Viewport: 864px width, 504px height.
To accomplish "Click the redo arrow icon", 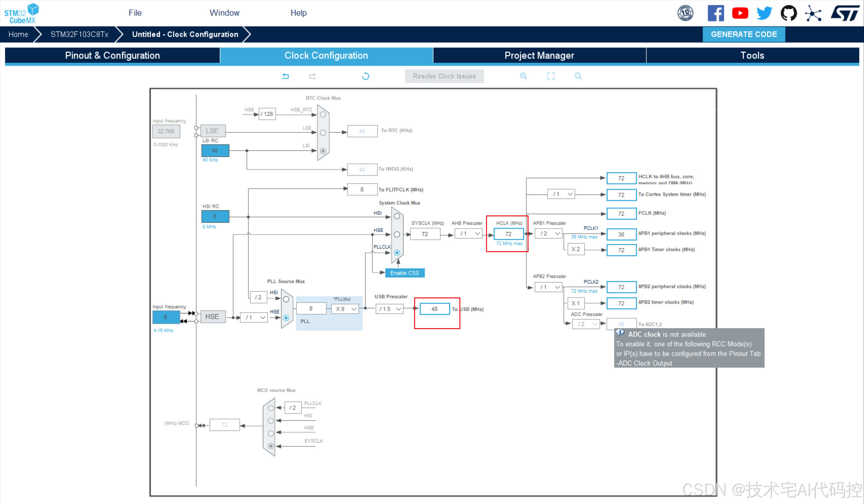I will point(312,76).
